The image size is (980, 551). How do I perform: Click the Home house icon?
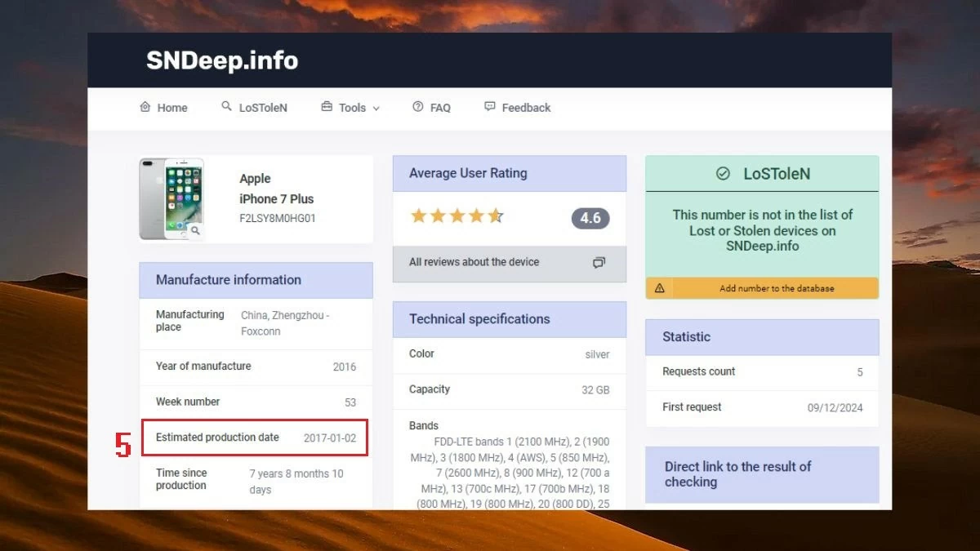(145, 107)
